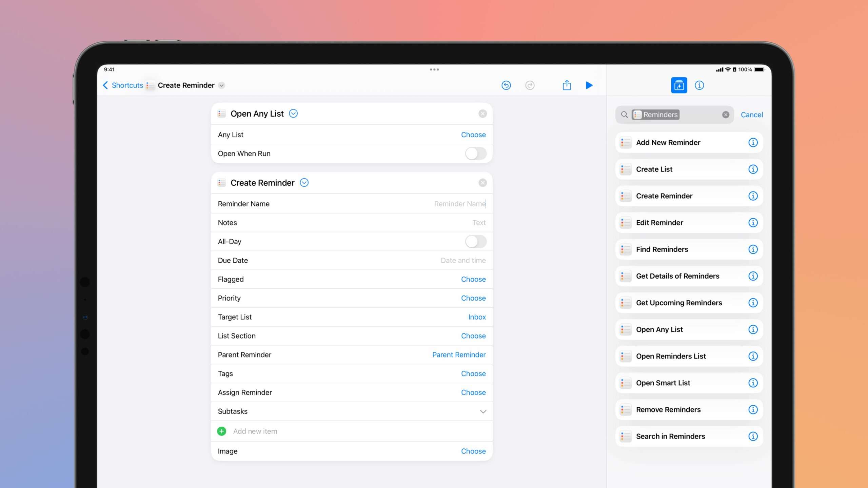Cancel the action search
The width and height of the screenshot is (868, 488).
(x=752, y=115)
